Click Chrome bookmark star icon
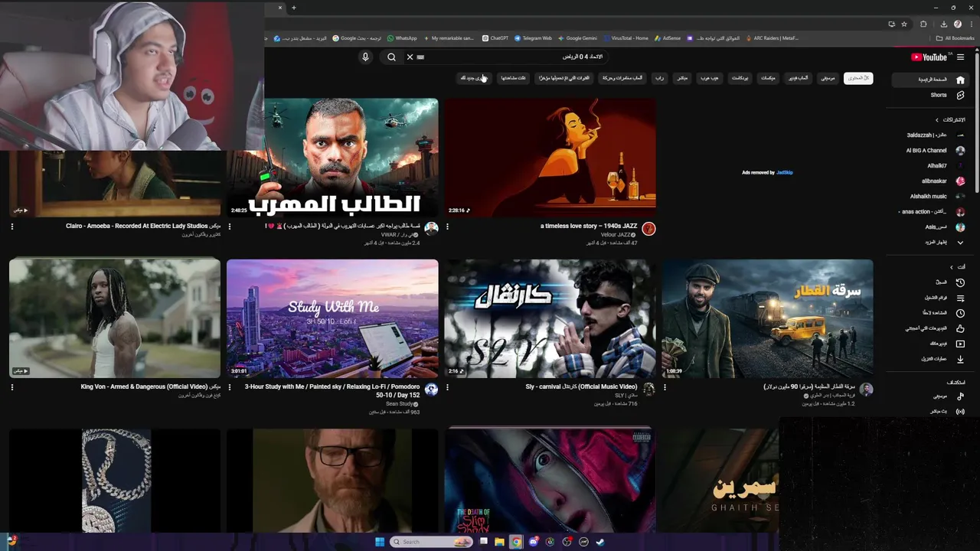The image size is (980, 551). click(904, 24)
